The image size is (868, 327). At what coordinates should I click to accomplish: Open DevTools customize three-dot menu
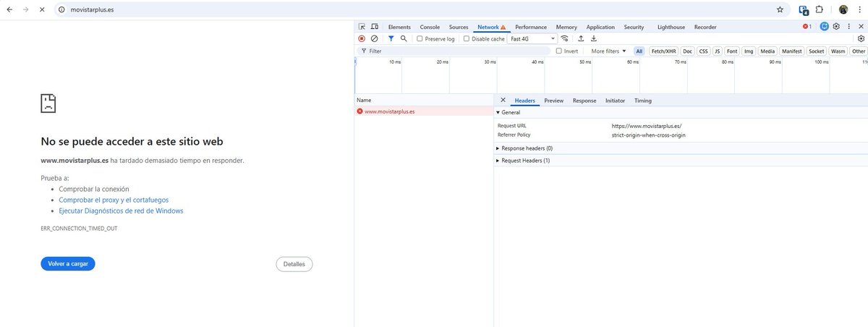click(847, 27)
